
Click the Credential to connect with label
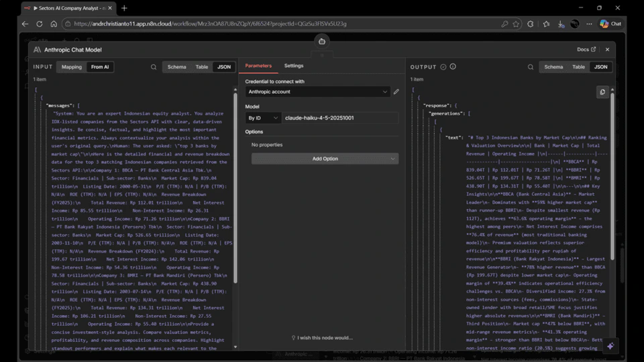[x=275, y=81]
